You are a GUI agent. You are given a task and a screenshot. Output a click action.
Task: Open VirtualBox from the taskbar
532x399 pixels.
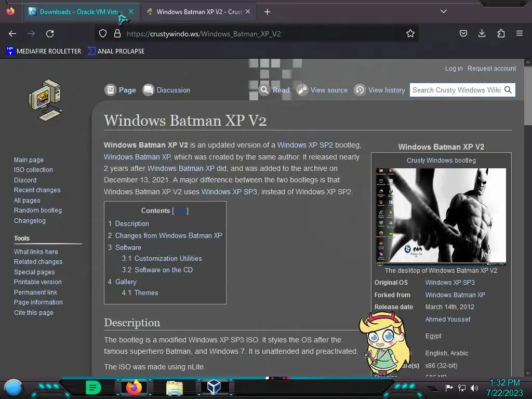[x=215, y=387]
